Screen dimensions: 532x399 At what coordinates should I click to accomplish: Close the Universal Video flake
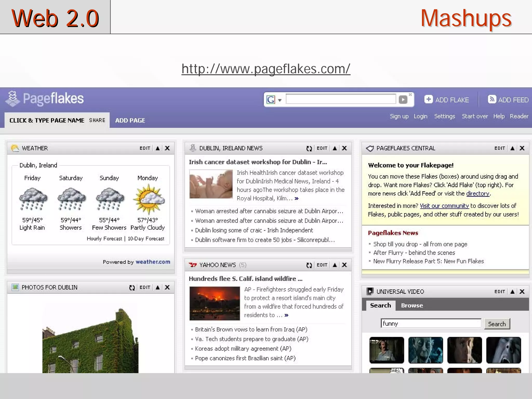pos(522,292)
